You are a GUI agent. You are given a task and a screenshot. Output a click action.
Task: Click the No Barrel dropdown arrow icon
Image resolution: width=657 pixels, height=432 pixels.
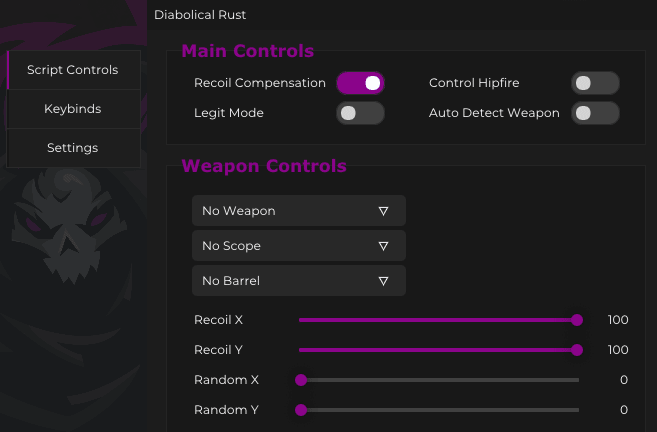[383, 281]
